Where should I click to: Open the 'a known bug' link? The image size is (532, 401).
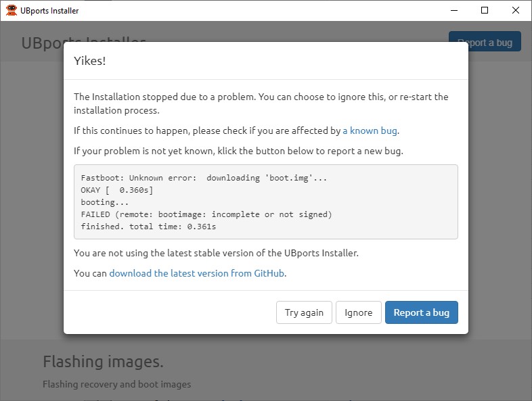coord(370,131)
